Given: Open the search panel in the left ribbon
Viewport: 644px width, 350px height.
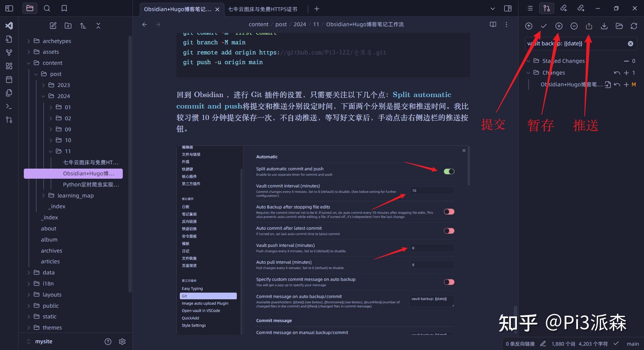Looking at the screenshot, I should point(47,8).
